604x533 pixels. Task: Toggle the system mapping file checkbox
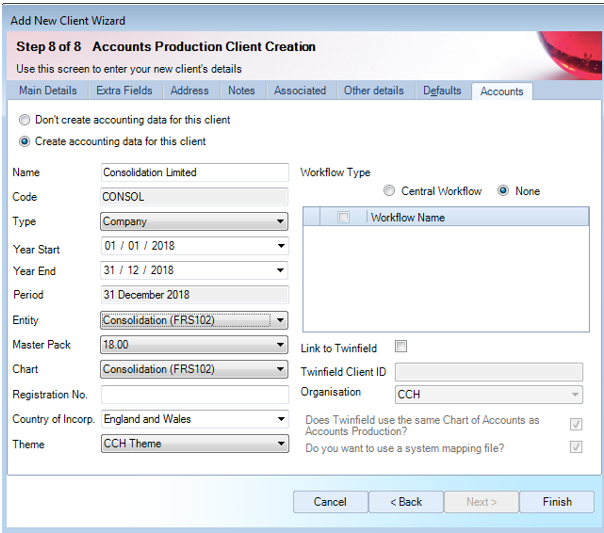coord(576,447)
